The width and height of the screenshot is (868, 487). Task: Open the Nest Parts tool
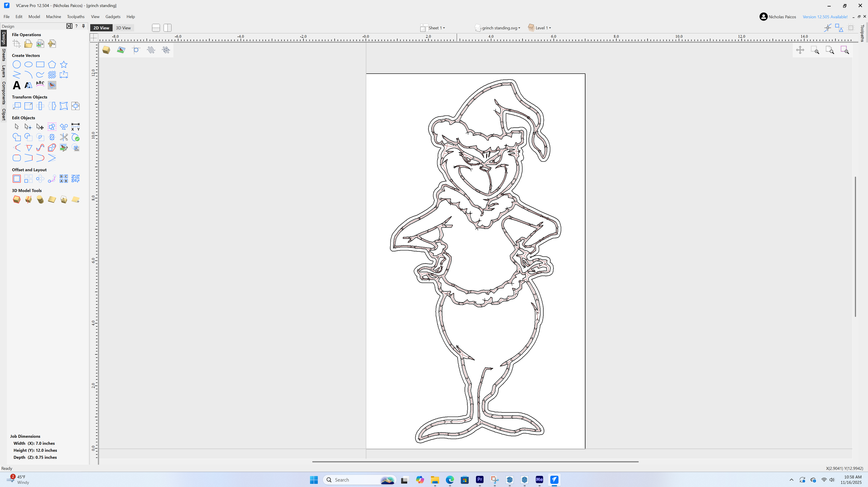(75, 179)
